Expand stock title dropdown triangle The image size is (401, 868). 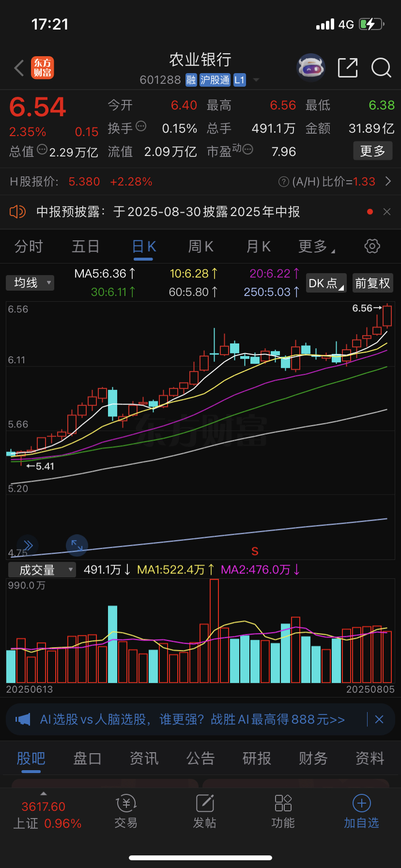click(256, 80)
